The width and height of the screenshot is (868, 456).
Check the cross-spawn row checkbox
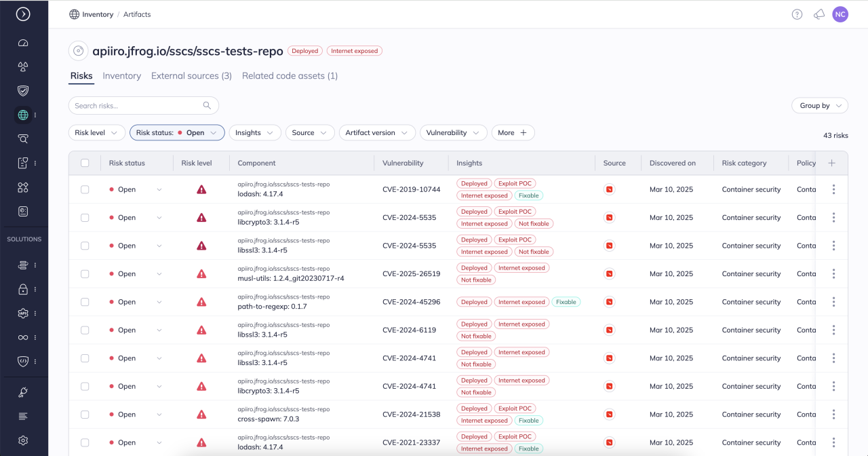[85, 415]
